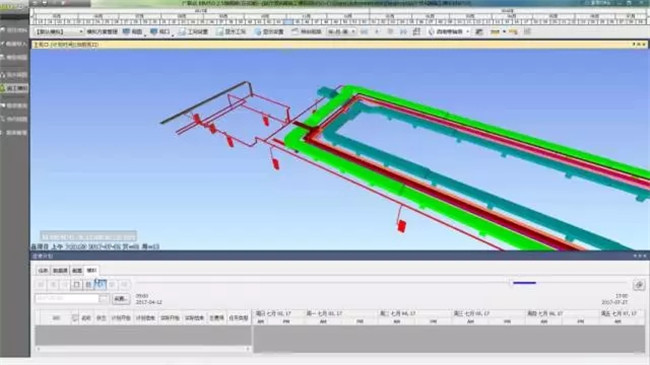Open work condition settings in toolbar

click(193, 32)
